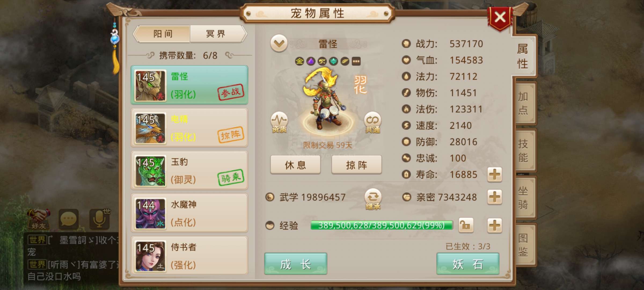
Task: Open the chat bubble icon
Action: point(68,219)
